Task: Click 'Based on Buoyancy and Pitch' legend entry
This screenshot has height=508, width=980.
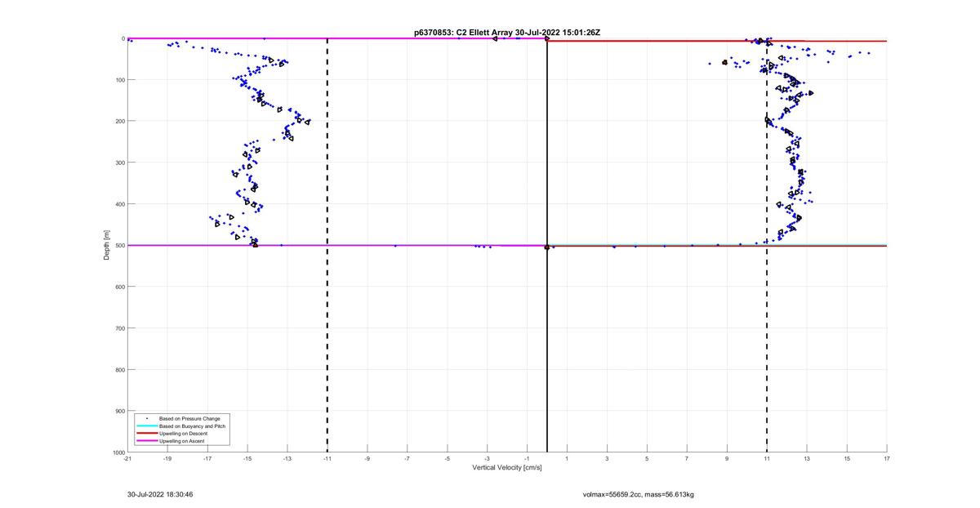Action: (193, 426)
